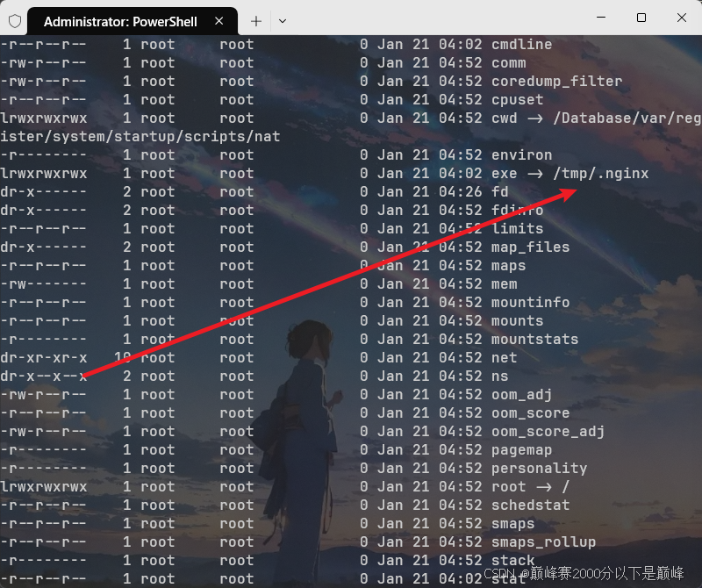Click the filename mountstats
The image size is (702, 588).
pos(535,339)
